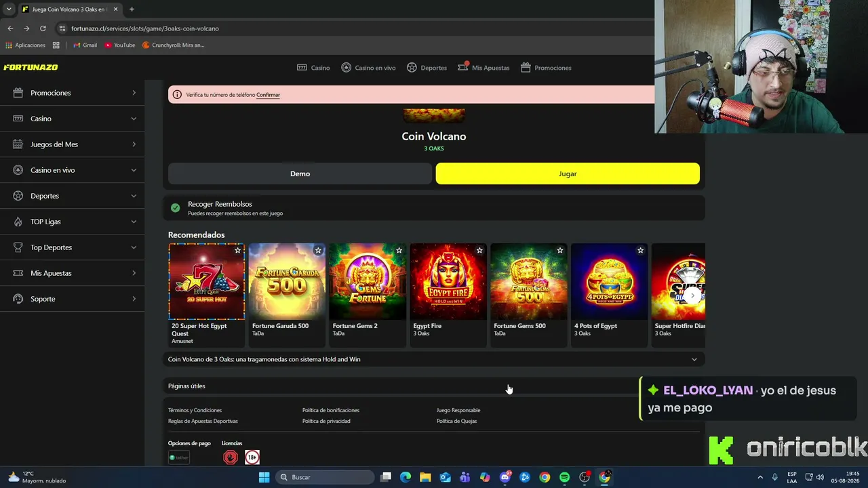Viewport: 868px width, 488px height.
Task: Open Casino en vivo in top navigation
Action: [368, 68]
